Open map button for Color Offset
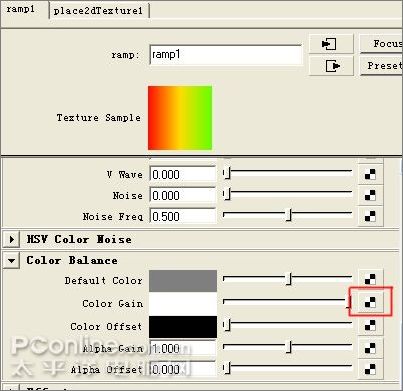403x391 pixels. (370, 325)
